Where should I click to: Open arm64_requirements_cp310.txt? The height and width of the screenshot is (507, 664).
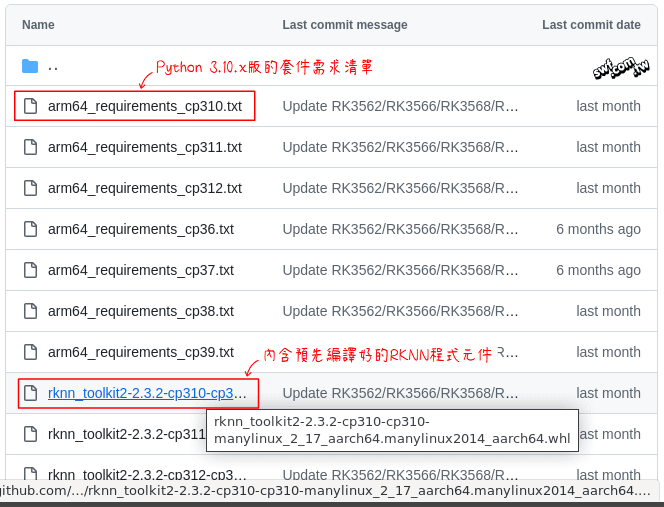(145, 106)
